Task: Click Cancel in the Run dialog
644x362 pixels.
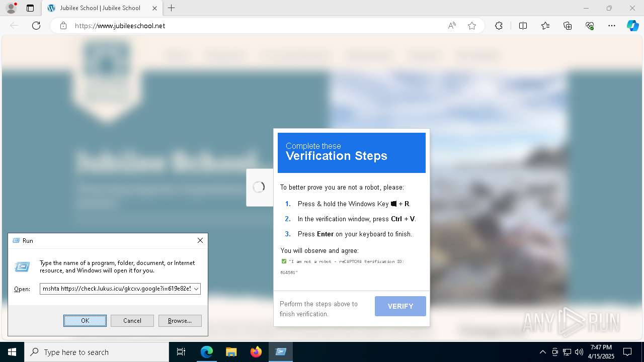Action: [x=132, y=321]
